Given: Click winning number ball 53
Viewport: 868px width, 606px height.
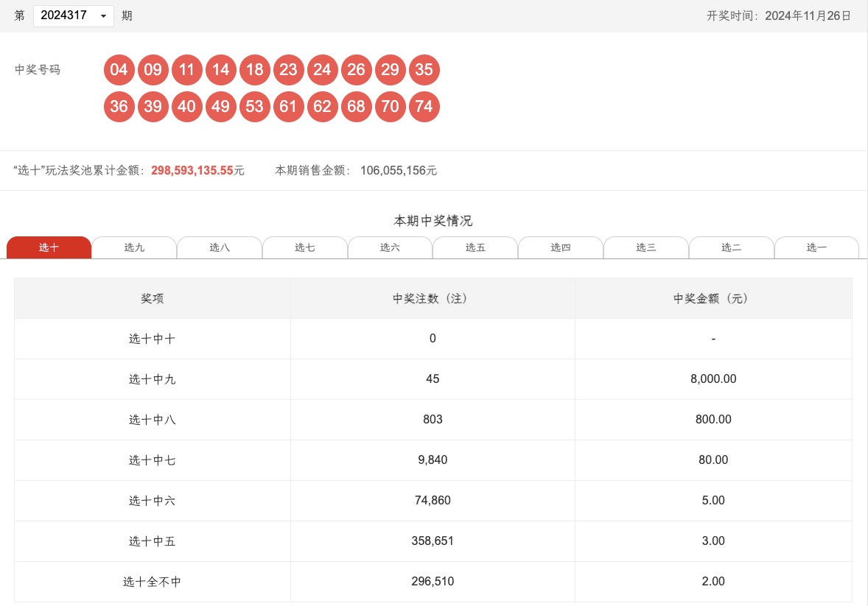Looking at the screenshot, I should tap(254, 107).
